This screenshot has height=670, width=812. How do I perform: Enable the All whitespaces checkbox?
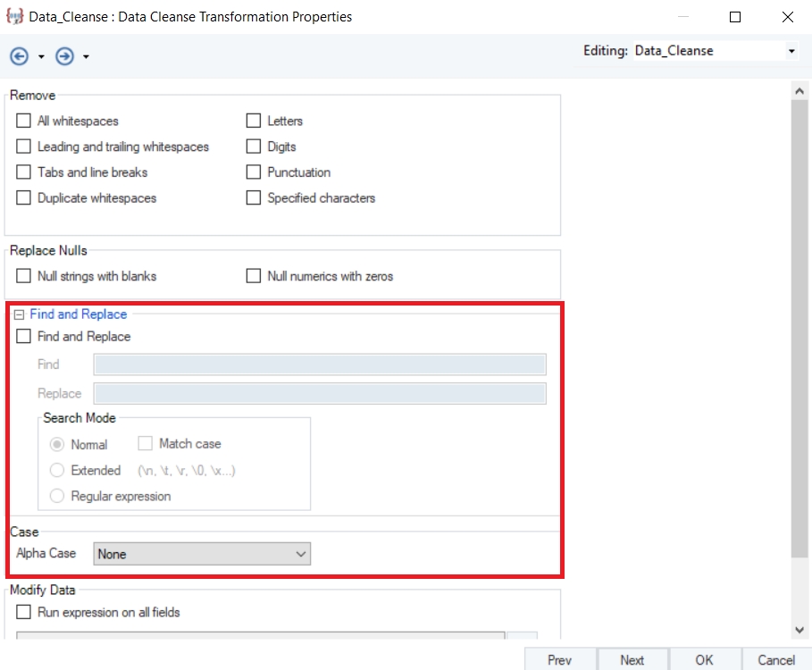click(24, 121)
